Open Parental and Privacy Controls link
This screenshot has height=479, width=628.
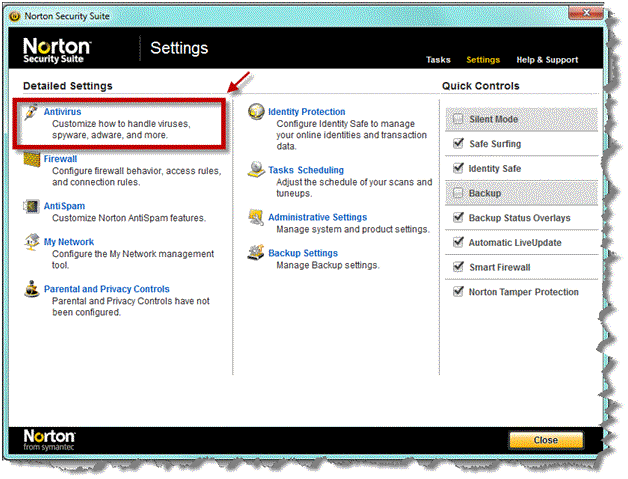[107, 289]
